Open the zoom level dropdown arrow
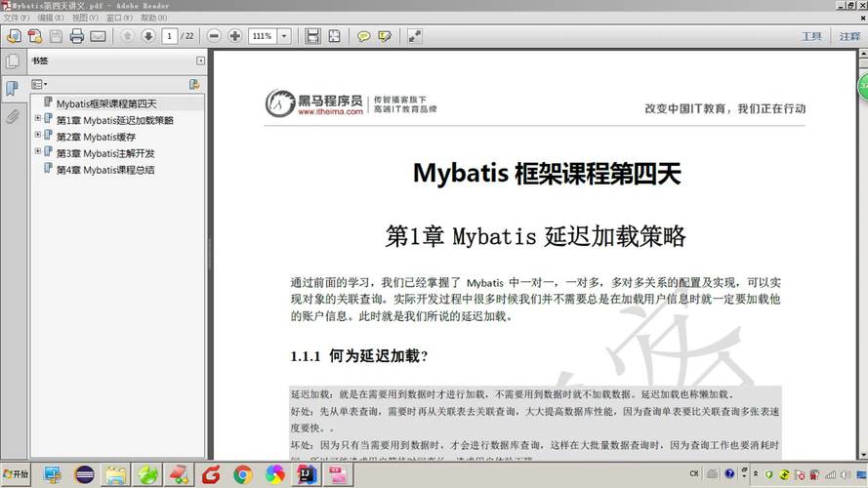 pos(284,36)
